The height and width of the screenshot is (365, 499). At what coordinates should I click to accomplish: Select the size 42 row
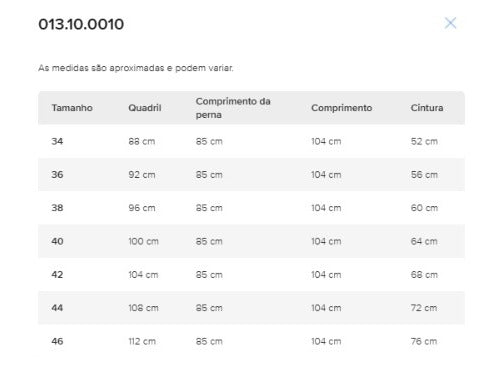pyautogui.click(x=251, y=275)
